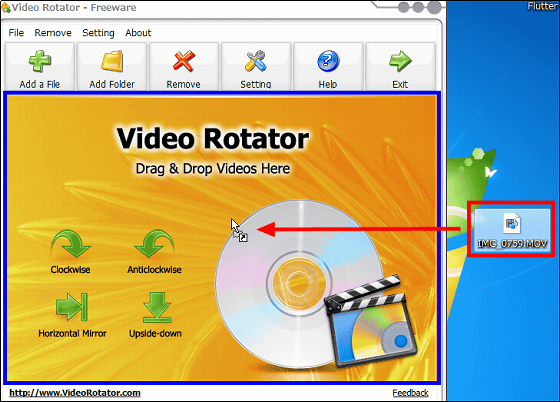Screen dimensions: 560x402
Task: Select the Anticlockwise rotation arrow
Action: 154,244
